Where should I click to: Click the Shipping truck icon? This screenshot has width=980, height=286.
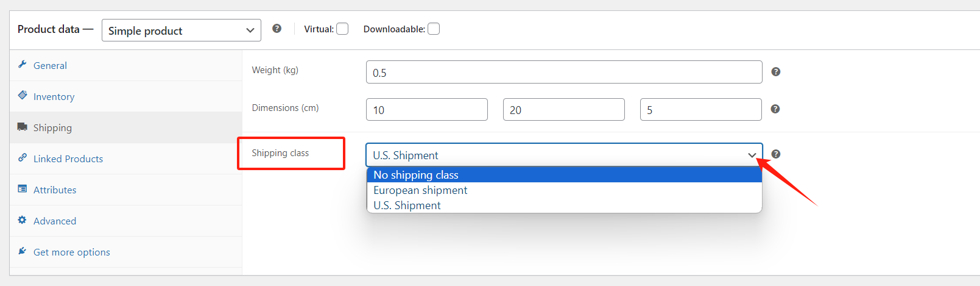click(x=23, y=127)
